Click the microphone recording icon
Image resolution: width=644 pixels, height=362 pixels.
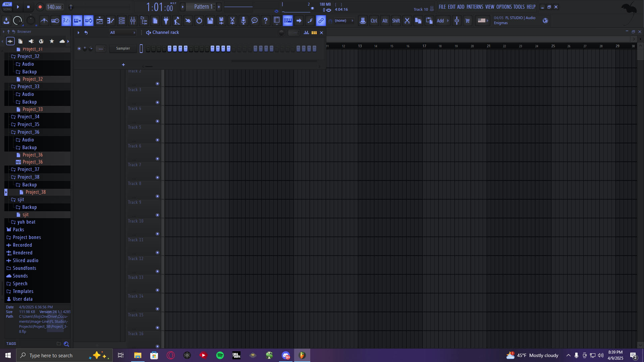click(x=244, y=21)
